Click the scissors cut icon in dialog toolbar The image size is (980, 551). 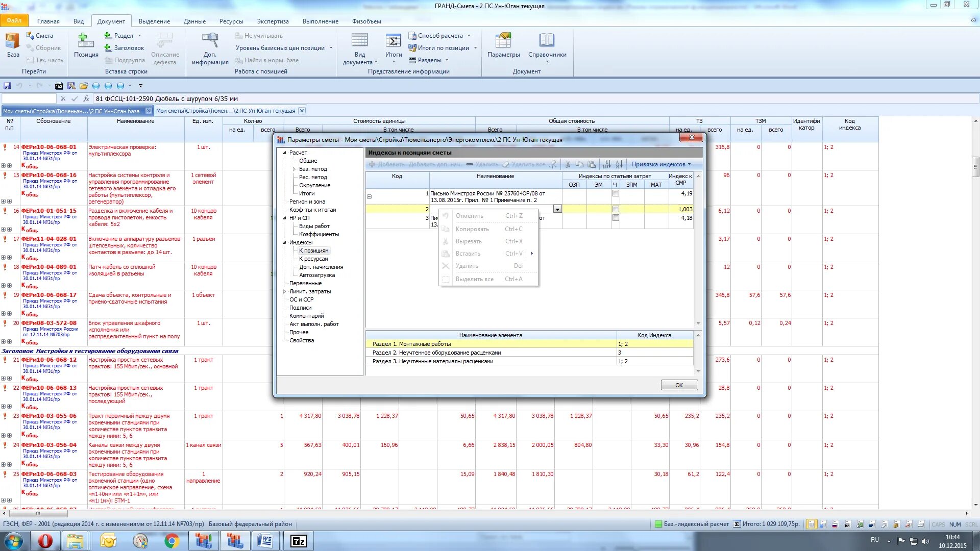coord(568,164)
